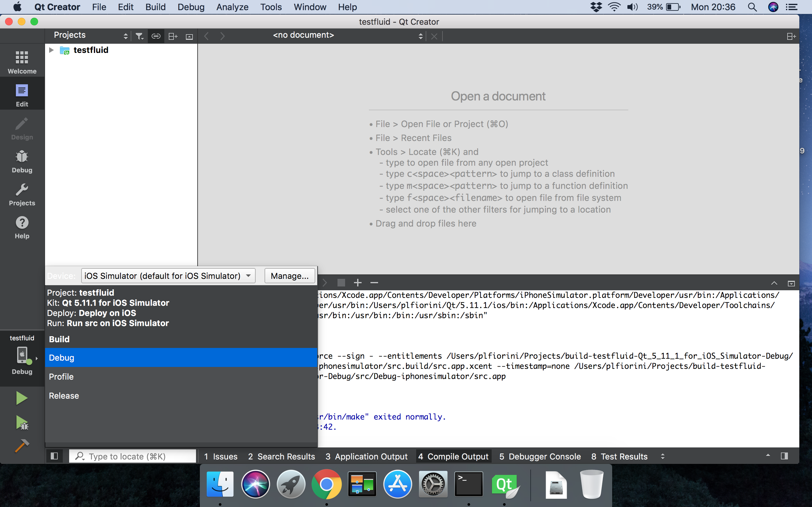812x507 pixels.
Task: Open the iOS Simulator device dropdown
Action: coord(168,276)
